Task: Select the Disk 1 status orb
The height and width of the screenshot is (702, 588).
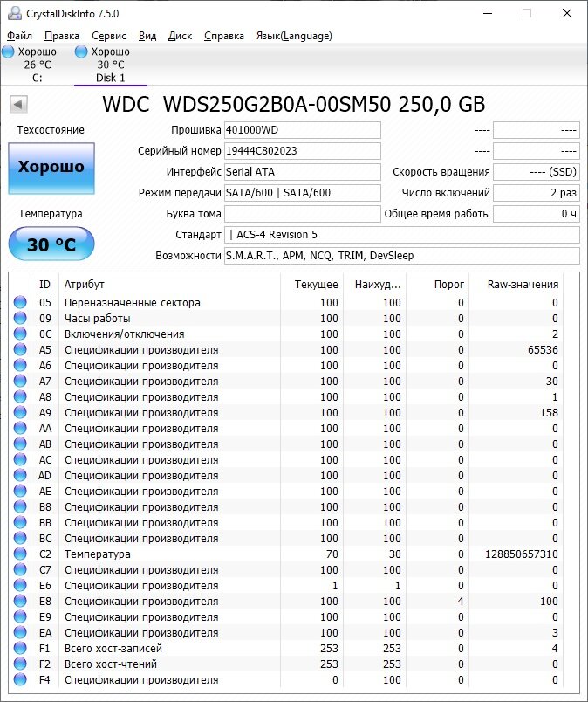Action: [x=81, y=52]
